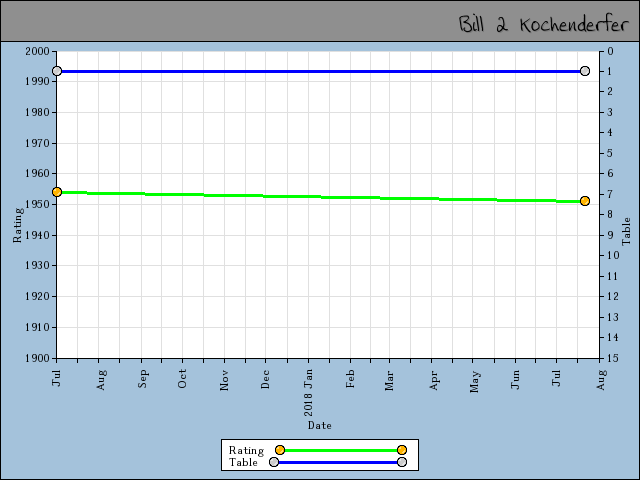Click the orange Rating marker at chart start
The image size is (640, 480).
57,191
